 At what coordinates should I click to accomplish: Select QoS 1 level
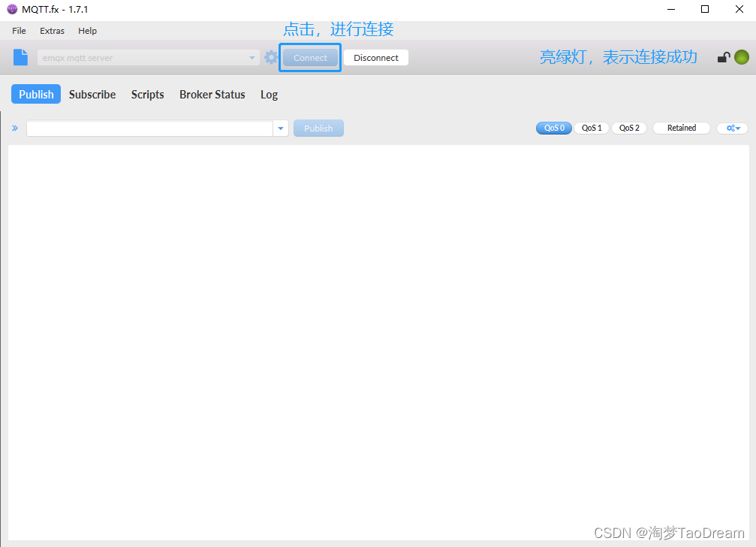point(592,128)
